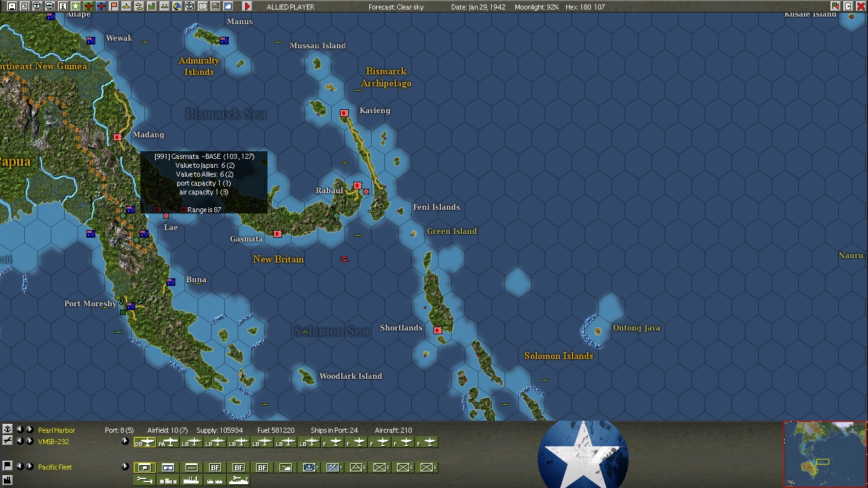The height and width of the screenshot is (488, 868).
Task: Click the Japanese flag base at Madang
Action: pyautogui.click(x=118, y=137)
